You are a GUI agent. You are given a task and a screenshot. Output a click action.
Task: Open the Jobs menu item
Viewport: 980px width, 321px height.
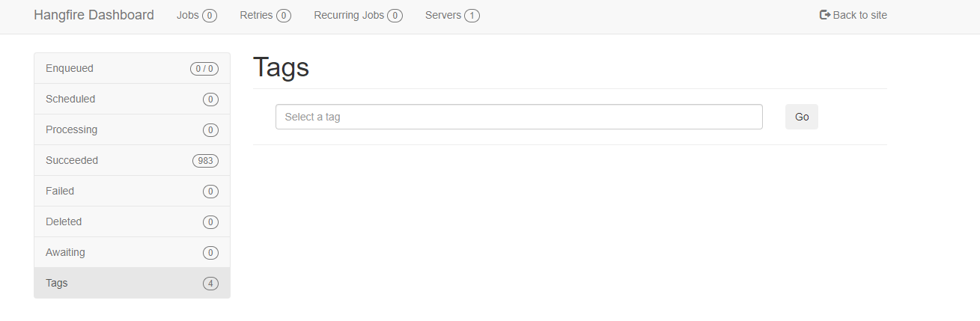pyautogui.click(x=197, y=15)
